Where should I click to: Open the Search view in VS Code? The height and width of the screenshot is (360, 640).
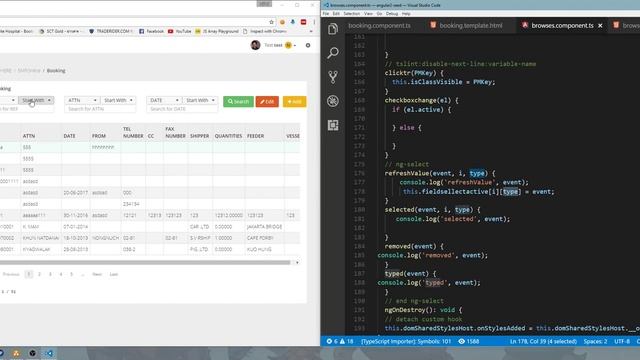[x=333, y=53]
